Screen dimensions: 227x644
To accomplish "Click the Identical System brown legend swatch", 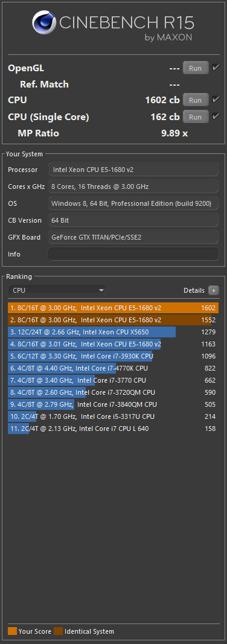I will click(x=59, y=631).
